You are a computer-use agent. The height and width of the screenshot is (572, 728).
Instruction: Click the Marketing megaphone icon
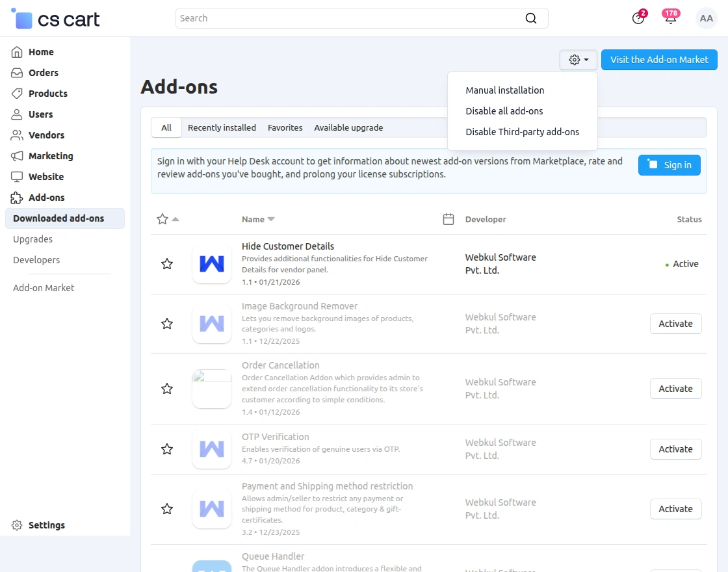pos(17,156)
